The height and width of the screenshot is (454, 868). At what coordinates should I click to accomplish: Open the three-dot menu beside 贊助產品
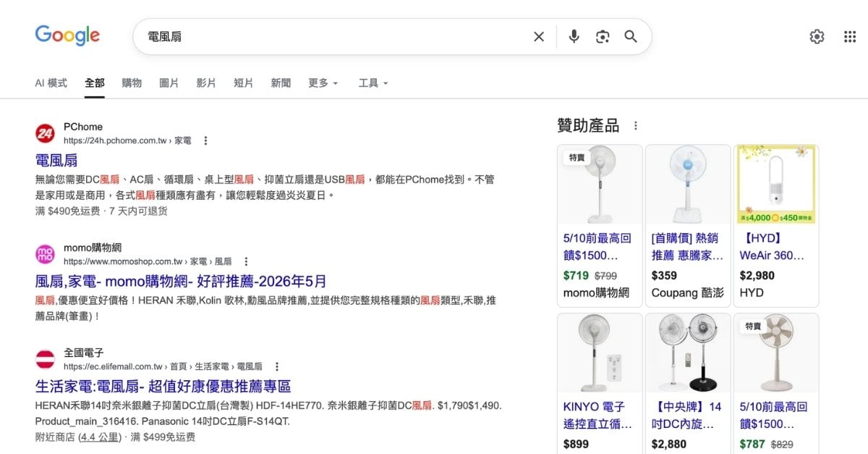(636, 126)
